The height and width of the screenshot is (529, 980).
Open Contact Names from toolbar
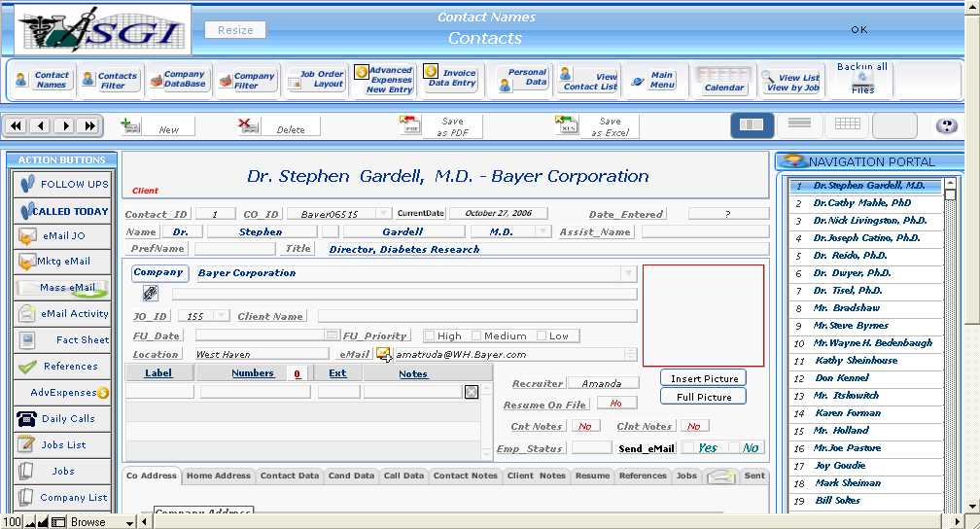pyautogui.click(x=43, y=80)
